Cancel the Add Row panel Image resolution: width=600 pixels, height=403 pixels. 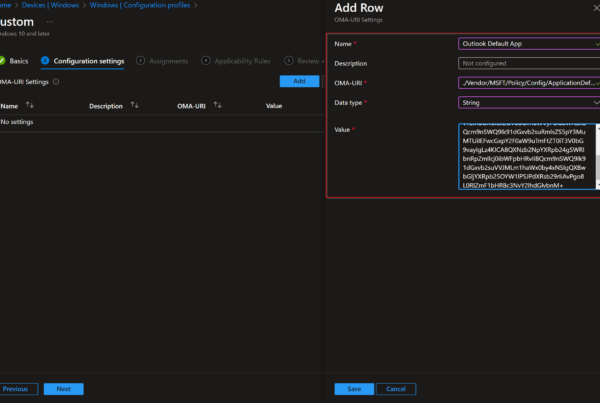pos(395,389)
